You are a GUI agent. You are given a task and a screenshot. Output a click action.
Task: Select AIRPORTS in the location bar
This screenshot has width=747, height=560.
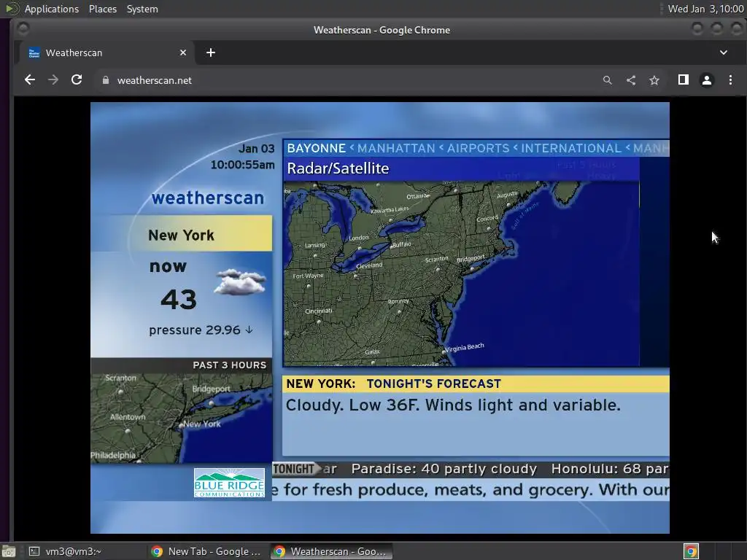[479, 148]
